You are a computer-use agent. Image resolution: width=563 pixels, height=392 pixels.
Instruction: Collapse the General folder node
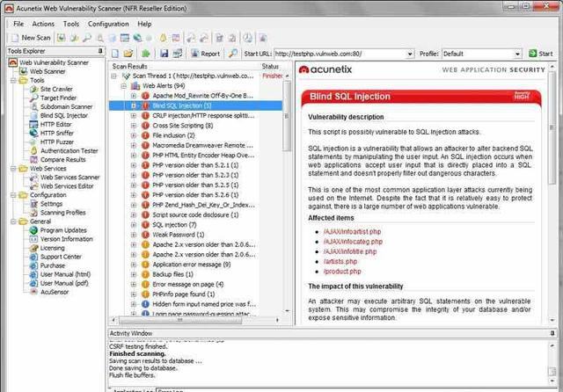13,221
